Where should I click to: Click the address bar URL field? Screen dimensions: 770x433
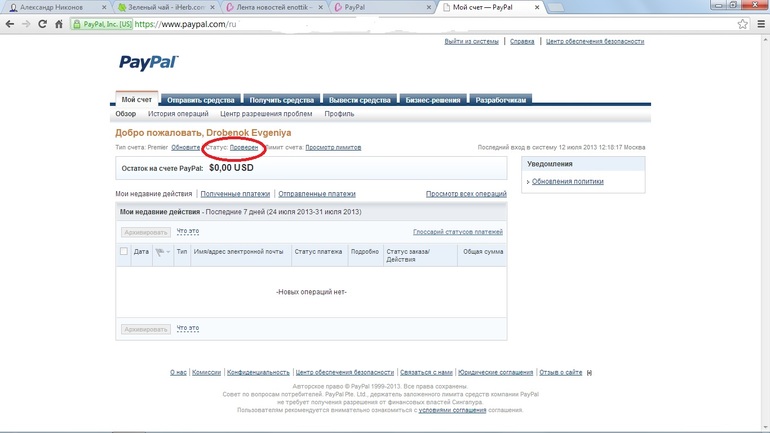(400, 24)
